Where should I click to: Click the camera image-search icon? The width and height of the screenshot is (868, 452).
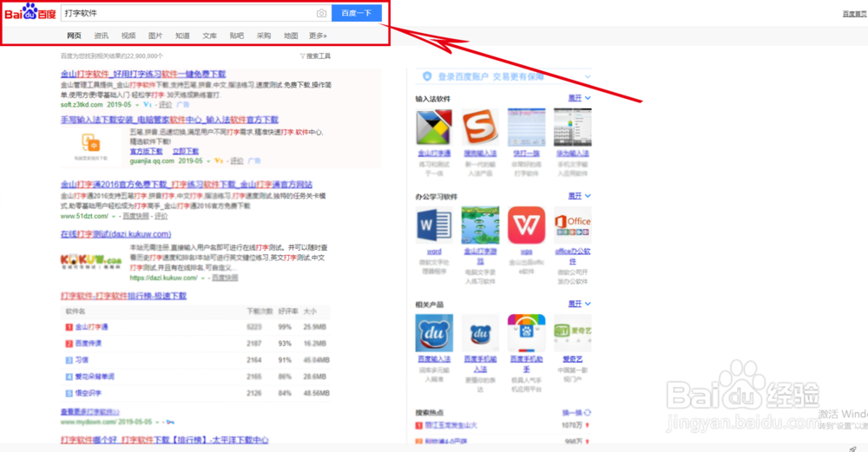pos(321,13)
